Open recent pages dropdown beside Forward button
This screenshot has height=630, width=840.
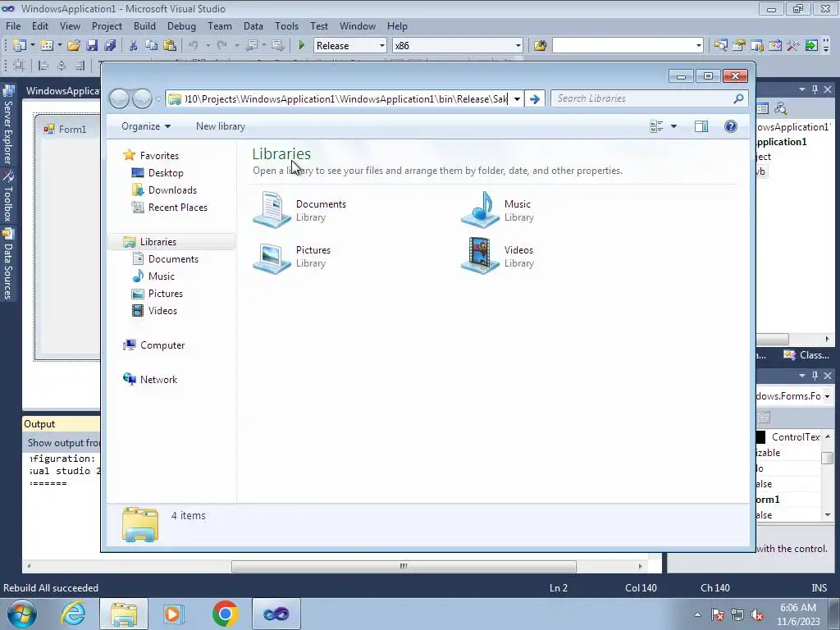tap(158, 99)
